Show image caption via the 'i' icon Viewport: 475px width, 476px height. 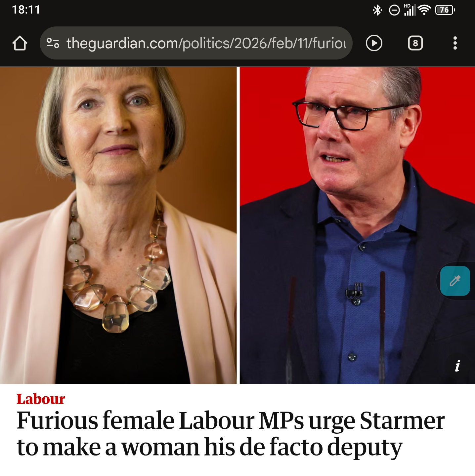[457, 366]
